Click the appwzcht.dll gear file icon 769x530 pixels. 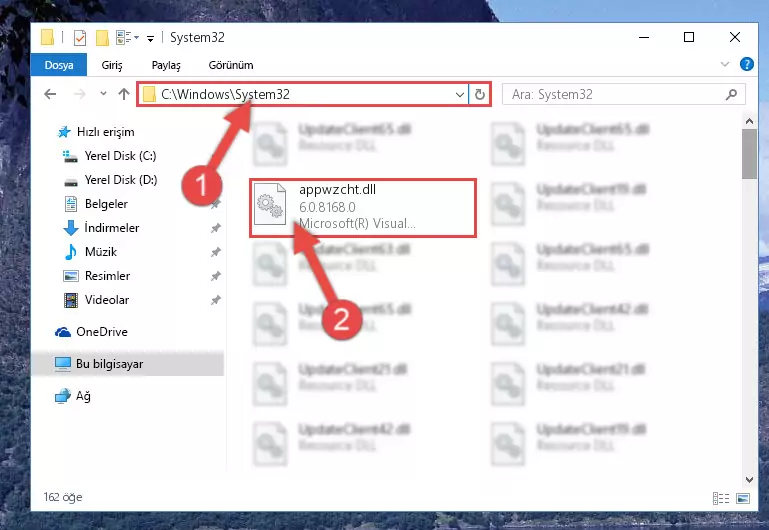point(270,204)
